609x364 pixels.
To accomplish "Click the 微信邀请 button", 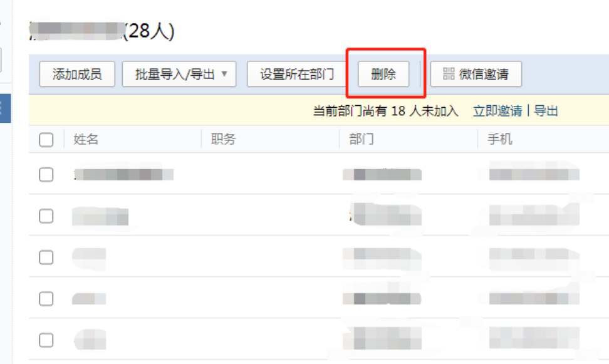I will click(x=476, y=74).
